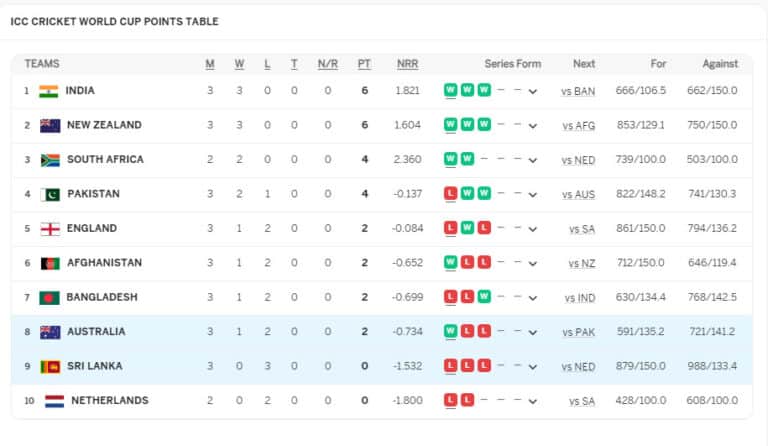Click the South Africa flag icon

coord(49,160)
